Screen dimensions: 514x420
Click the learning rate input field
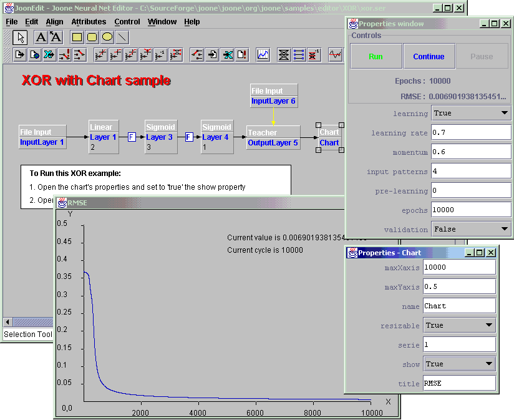click(x=470, y=133)
